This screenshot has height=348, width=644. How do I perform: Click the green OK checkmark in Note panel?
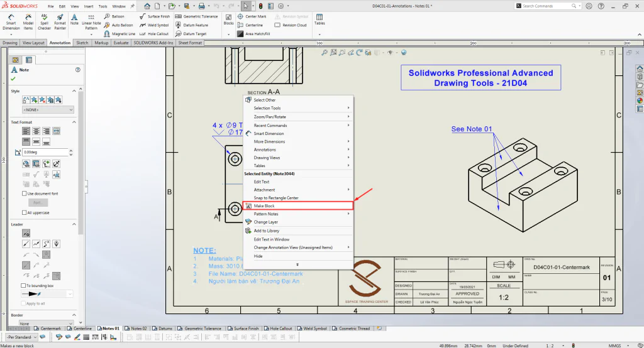13,79
